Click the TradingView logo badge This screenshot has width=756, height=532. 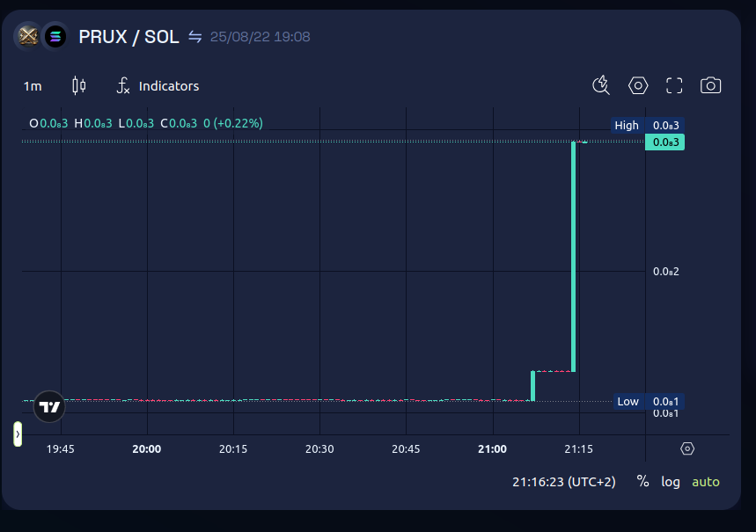(x=49, y=407)
